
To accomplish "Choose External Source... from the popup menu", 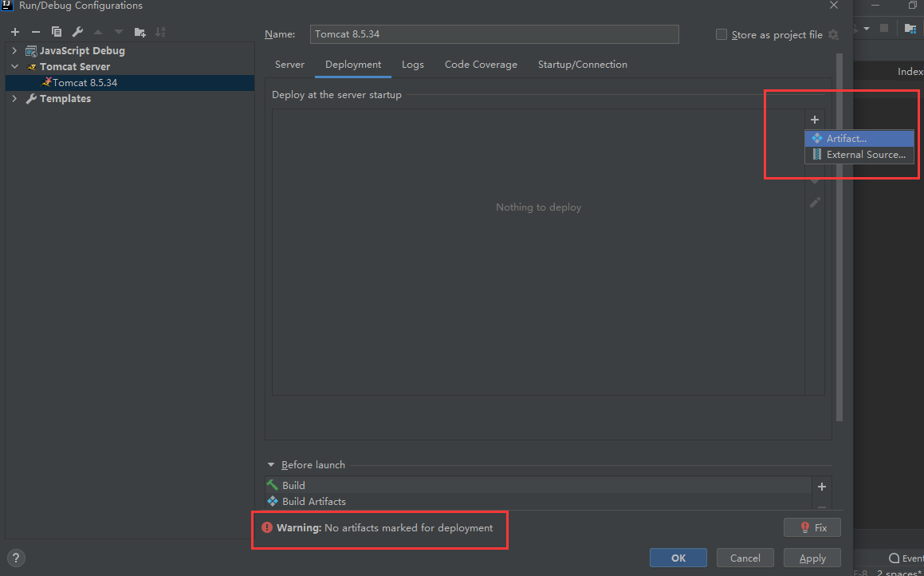I will (859, 155).
